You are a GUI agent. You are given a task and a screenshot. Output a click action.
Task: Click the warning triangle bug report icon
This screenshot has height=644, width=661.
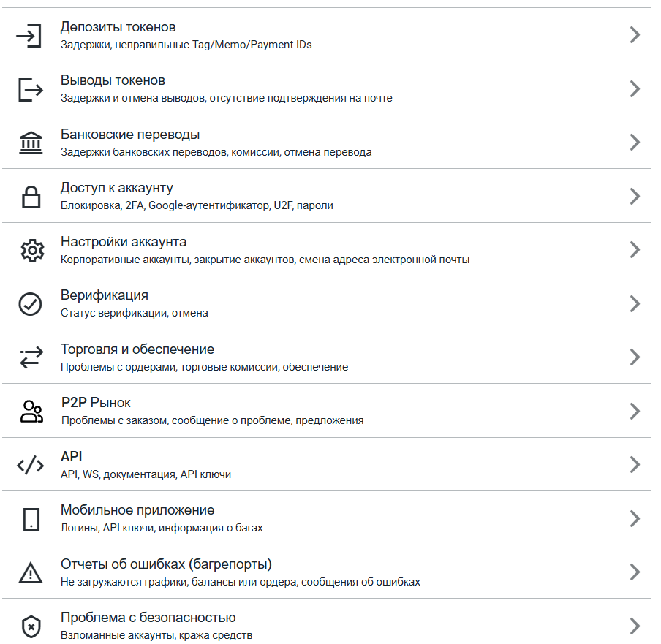click(31, 573)
